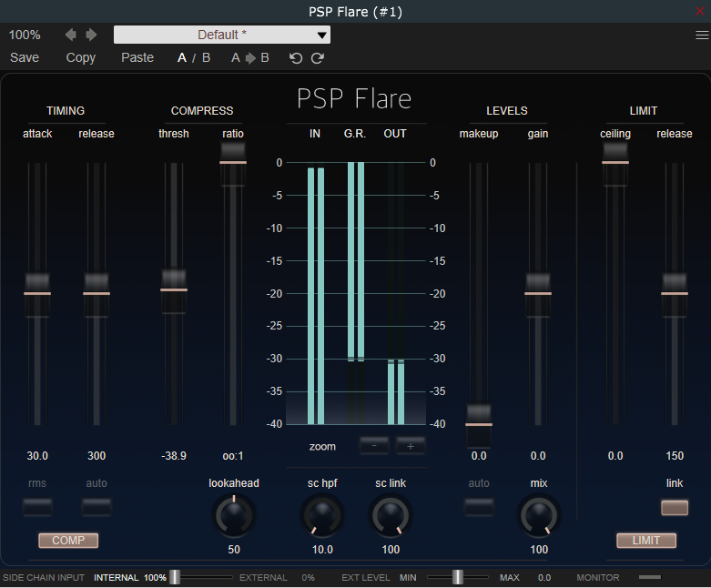Click the OUT output level meter
This screenshot has width=711, height=588.
[396, 293]
